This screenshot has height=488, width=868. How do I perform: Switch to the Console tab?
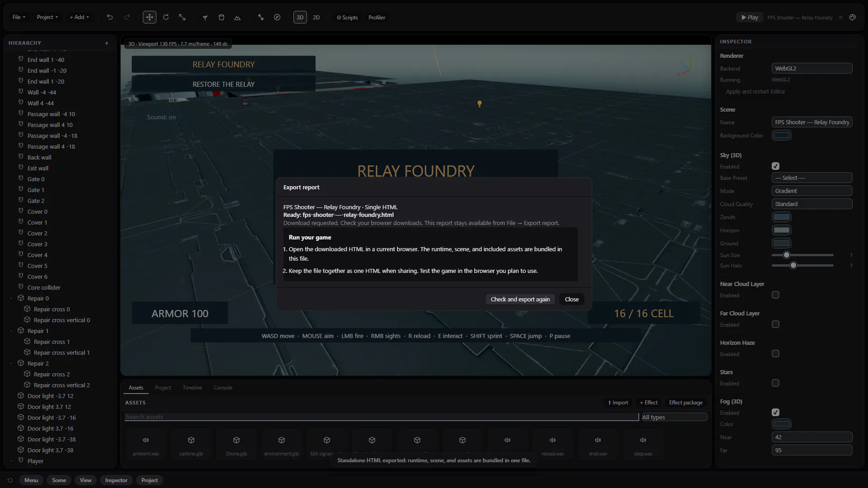tap(223, 388)
